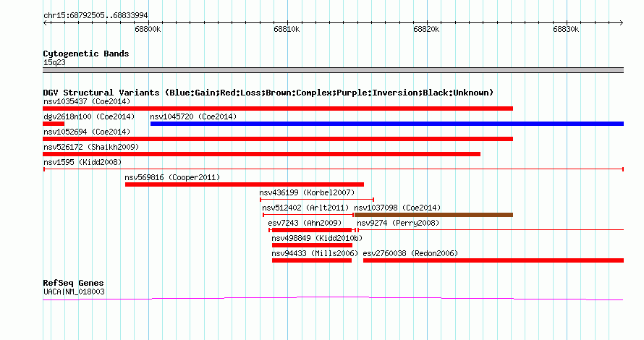Click the thin red line under nsv512402
This screenshot has height=340, width=644.
tap(308, 215)
